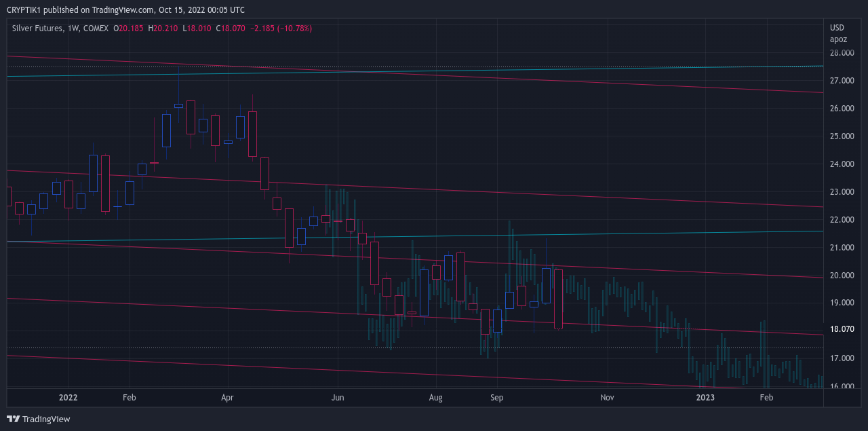Click the 16.000 price axis label
This screenshot has height=431, width=868.
click(842, 386)
